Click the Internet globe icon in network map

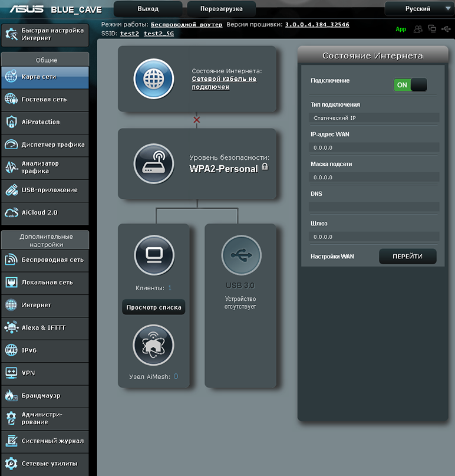point(154,79)
